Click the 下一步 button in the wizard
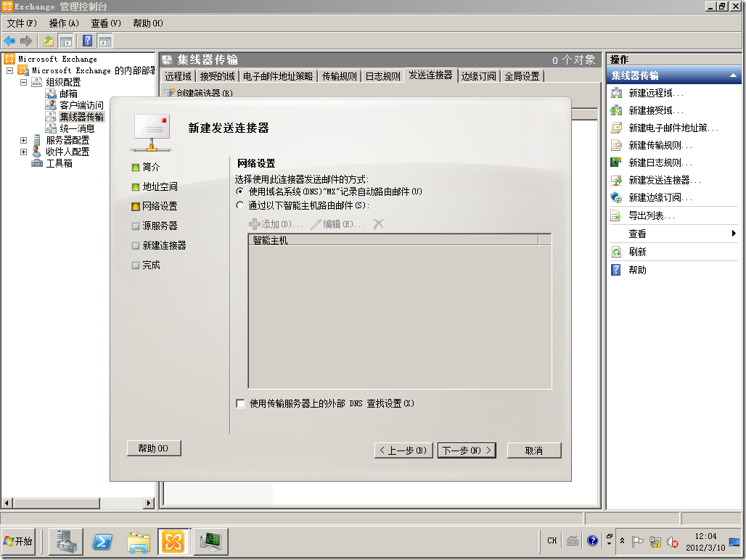 coord(466,450)
